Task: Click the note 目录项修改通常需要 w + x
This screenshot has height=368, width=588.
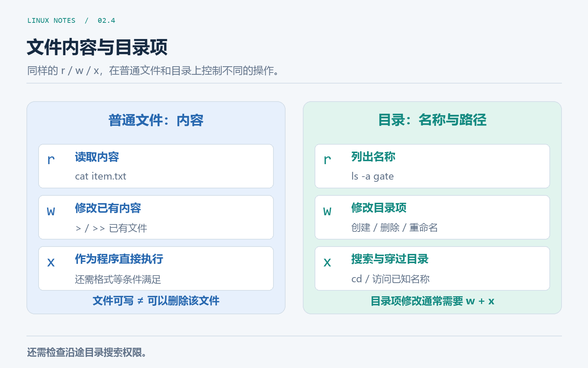Action: (432, 301)
